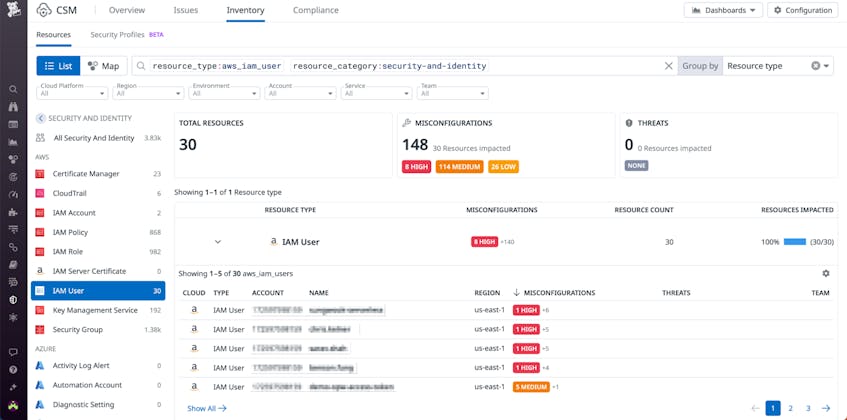This screenshot has height=420, width=847.
Task: Click the resource_category:security-and-identity search chip
Action: coord(389,66)
